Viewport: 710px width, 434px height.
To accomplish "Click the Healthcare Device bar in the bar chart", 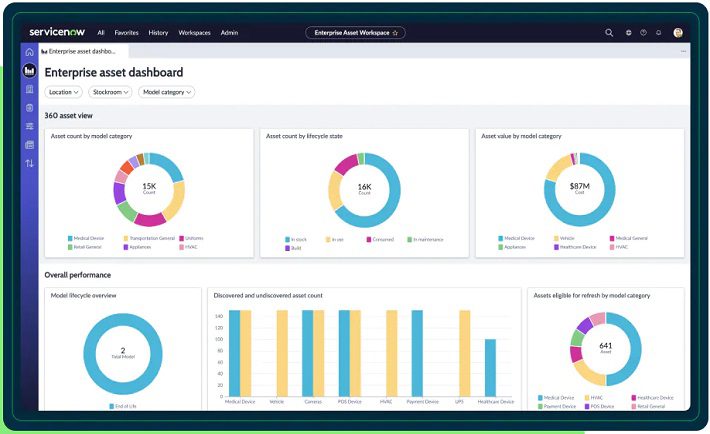I will (490, 368).
